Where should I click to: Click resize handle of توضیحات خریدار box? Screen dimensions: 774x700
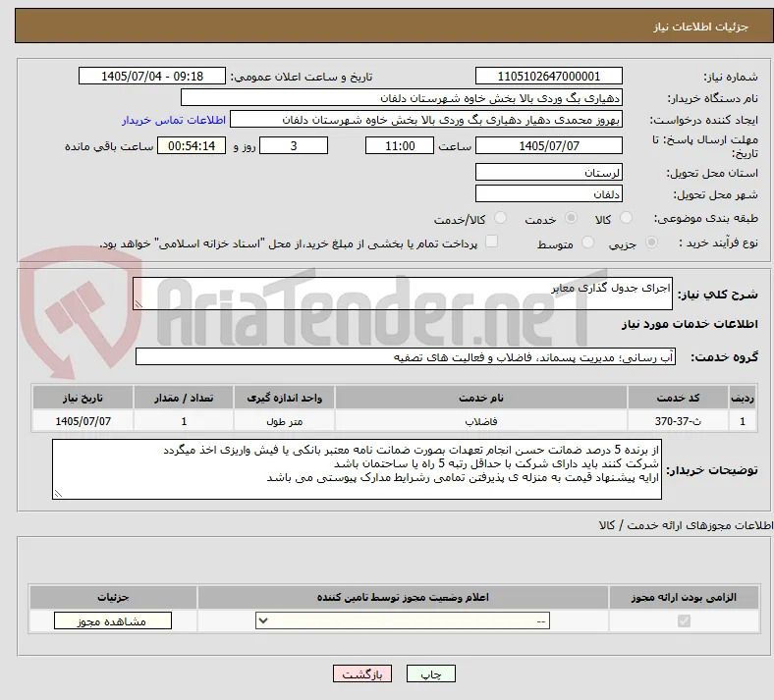coord(58,493)
